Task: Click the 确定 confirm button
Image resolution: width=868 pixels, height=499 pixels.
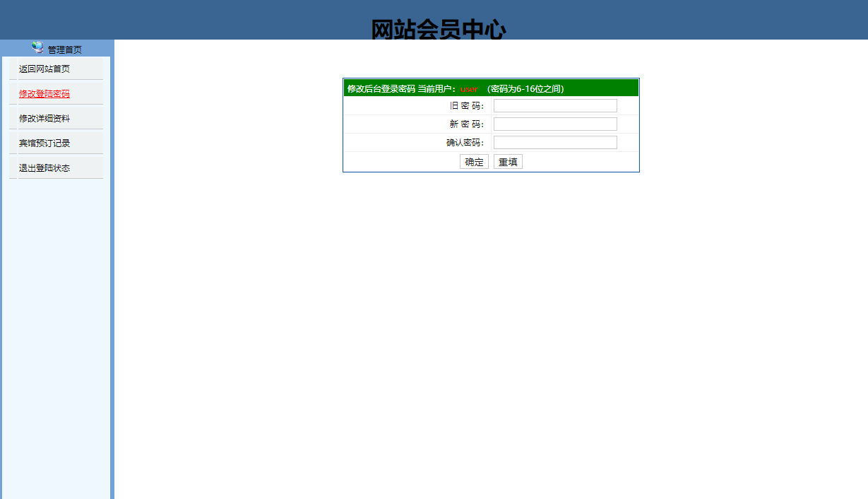Action: point(474,161)
